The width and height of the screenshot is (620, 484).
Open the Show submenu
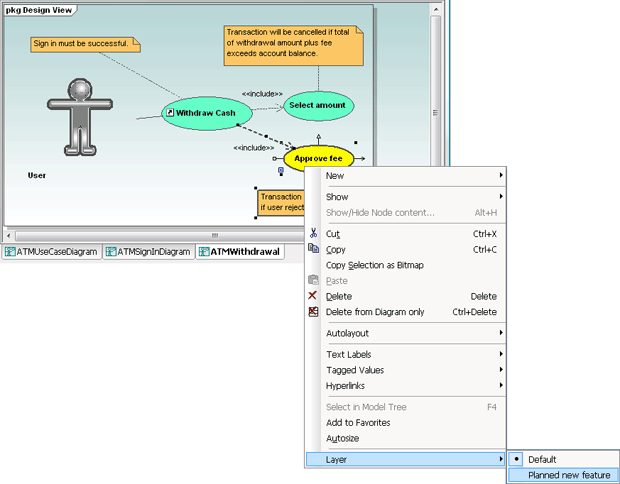[x=412, y=197]
